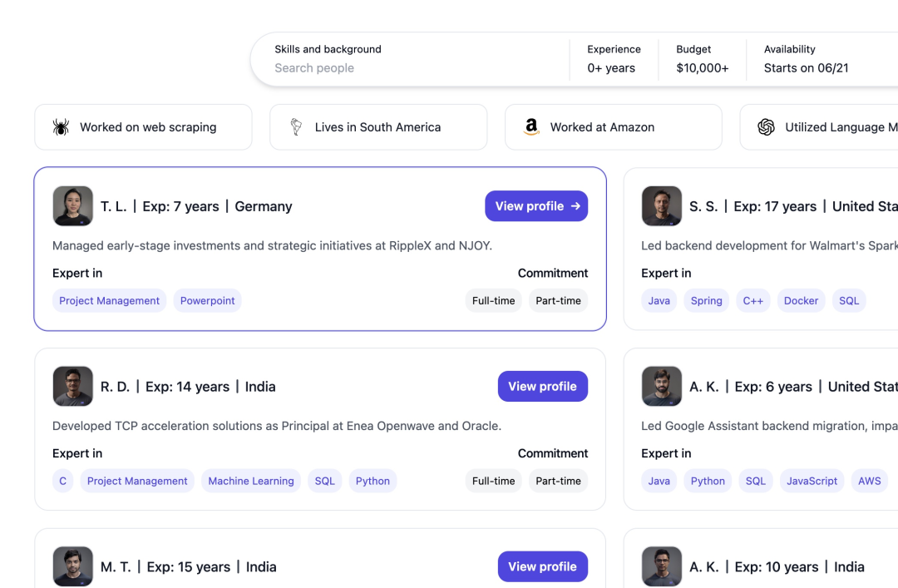Image resolution: width=898 pixels, height=588 pixels.
Task: Click the C++ skill tag
Action: [753, 300]
